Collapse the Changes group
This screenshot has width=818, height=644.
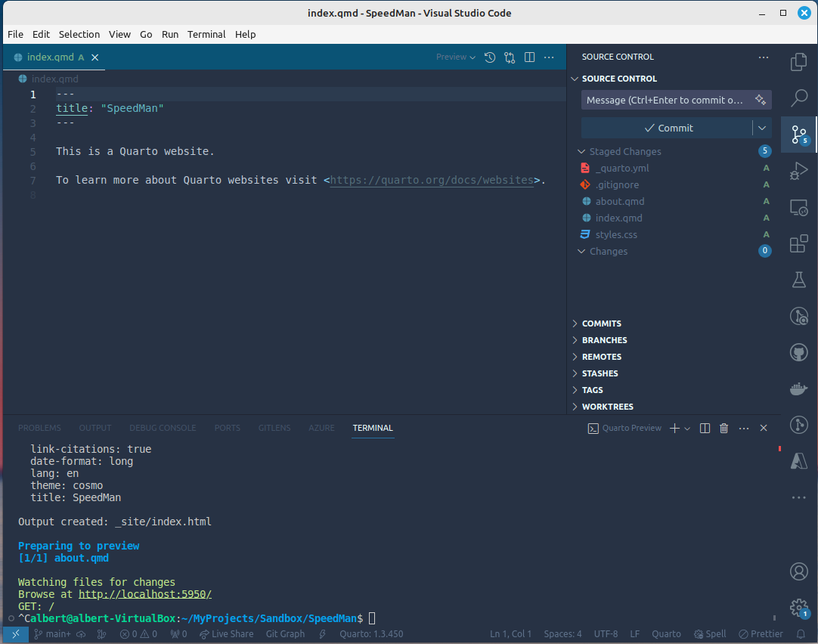click(x=581, y=252)
